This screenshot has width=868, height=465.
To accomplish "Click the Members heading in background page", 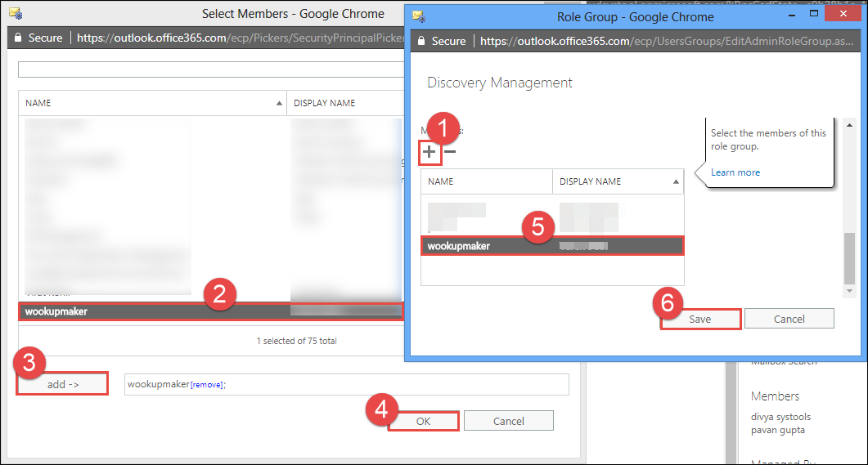I will (x=775, y=396).
